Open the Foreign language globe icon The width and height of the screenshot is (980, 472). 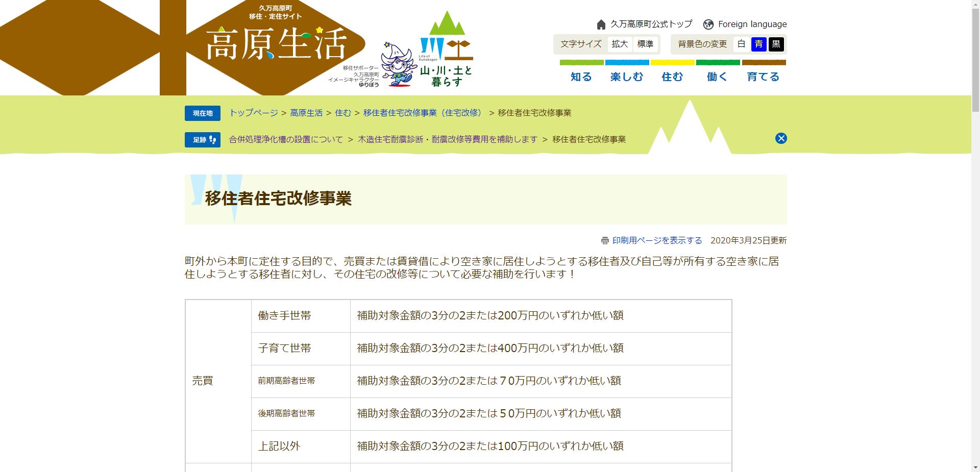point(707,23)
